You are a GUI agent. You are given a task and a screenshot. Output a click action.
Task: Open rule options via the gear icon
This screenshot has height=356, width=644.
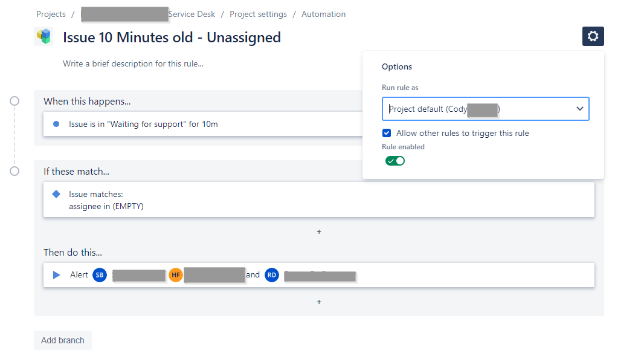coord(593,36)
